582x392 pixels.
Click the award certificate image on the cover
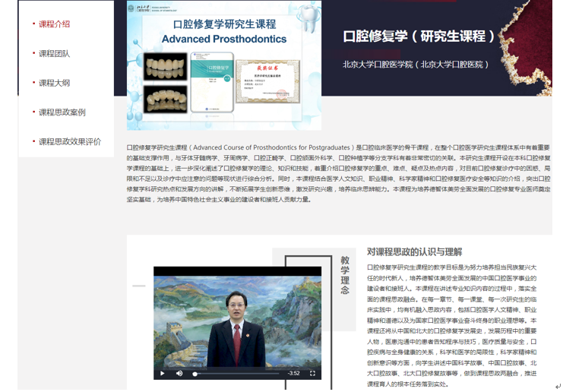pyautogui.click(x=267, y=81)
